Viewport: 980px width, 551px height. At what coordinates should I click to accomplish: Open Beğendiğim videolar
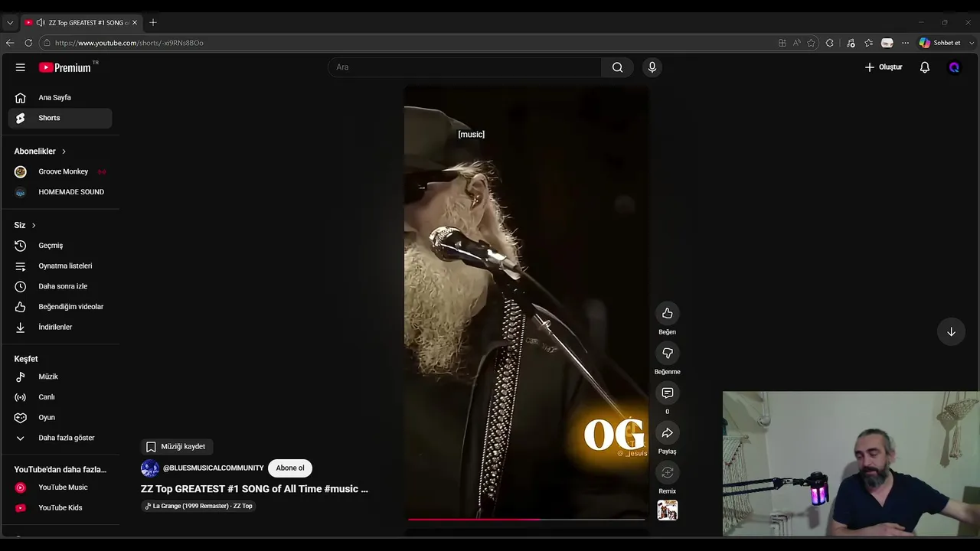[x=60, y=307]
